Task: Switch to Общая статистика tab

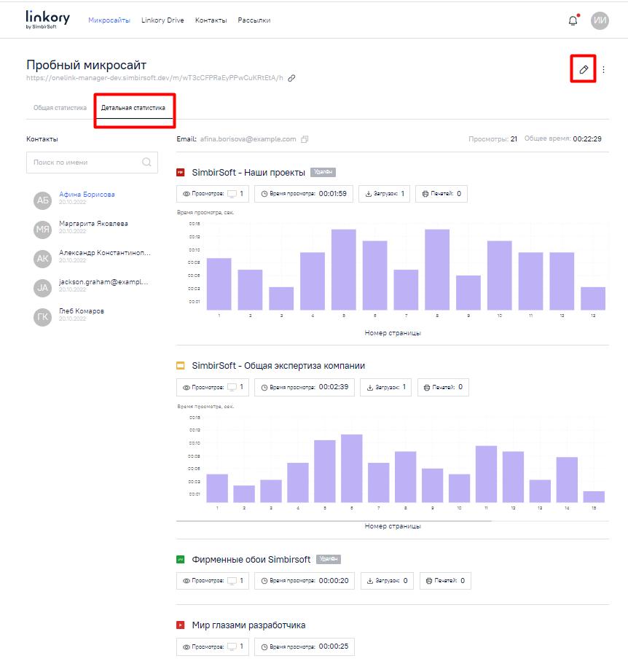Action: [60, 108]
